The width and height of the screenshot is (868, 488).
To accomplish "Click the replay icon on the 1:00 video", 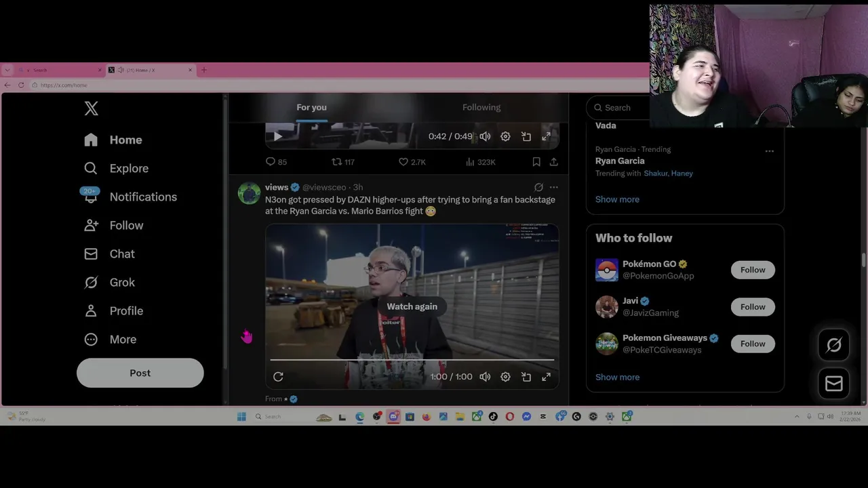I will [x=278, y=377].
